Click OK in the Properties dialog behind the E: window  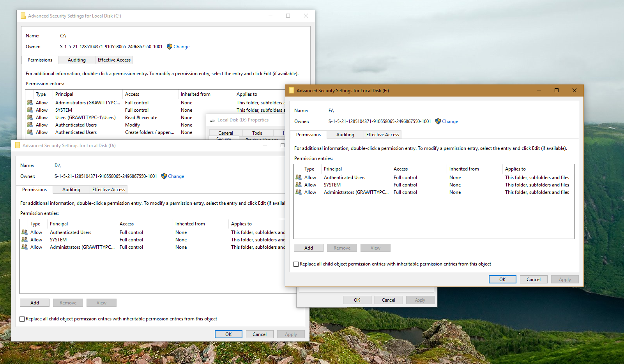tap(357, 300)
